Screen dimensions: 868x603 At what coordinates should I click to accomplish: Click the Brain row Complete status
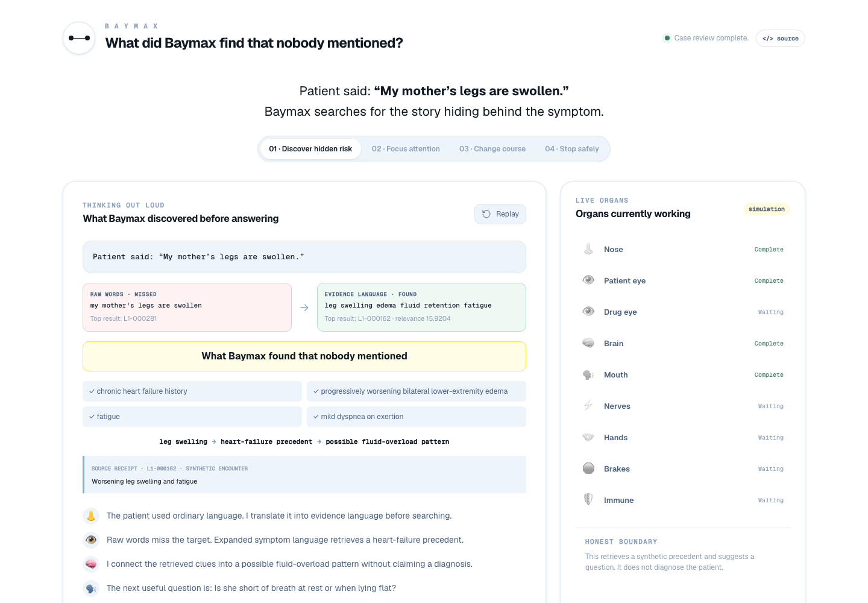(769, 344)
